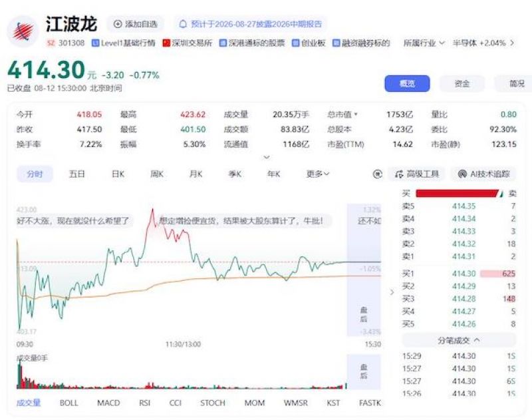Open AI技术追踪 feature
532x420 pixels.
coord(483,174)
